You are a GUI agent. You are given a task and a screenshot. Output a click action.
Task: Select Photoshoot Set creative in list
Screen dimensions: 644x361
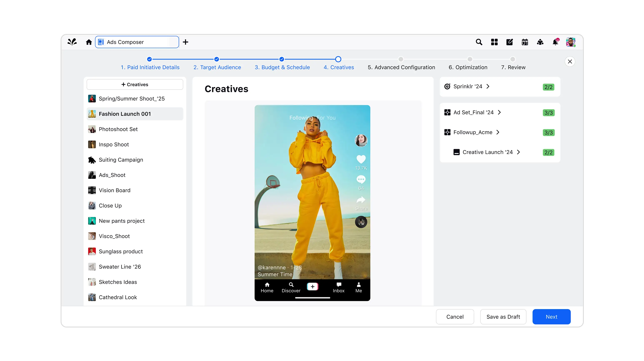[118, 129]
